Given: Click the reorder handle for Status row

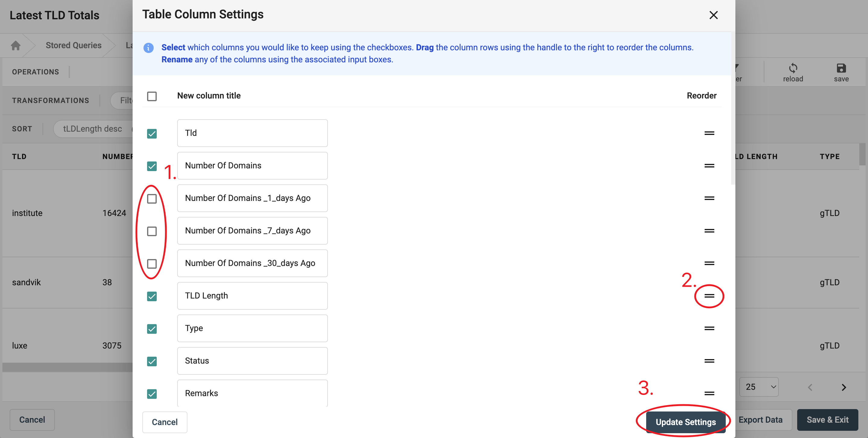Looking at the screenshot, I should coord(709,361).
